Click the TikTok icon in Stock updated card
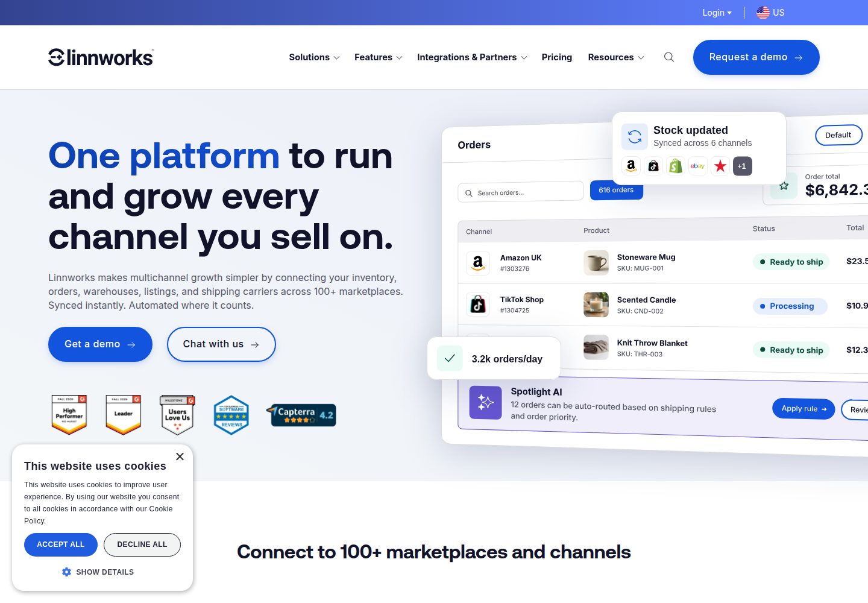Image resolution: width=868 pixels, height=603 pixels. pyautogui.click(x=653, y=166)
